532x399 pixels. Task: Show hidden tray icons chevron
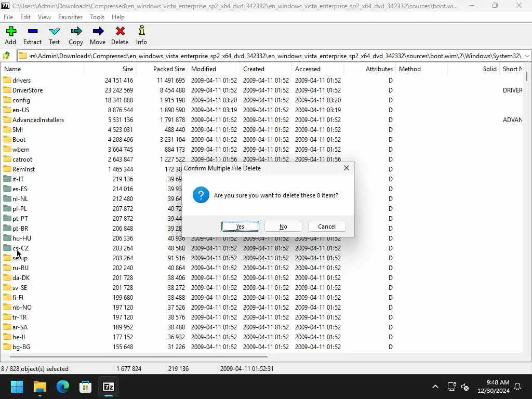[x=435, y=387]
